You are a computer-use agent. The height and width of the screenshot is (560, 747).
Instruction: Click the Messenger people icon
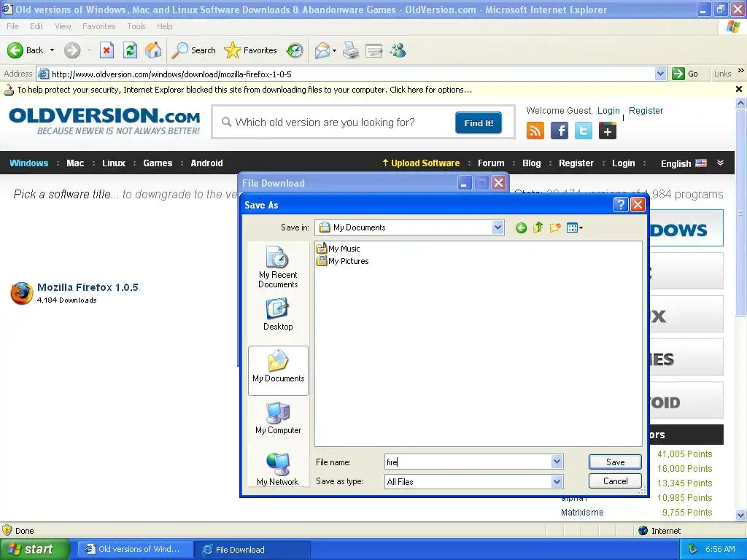[398, 50]
